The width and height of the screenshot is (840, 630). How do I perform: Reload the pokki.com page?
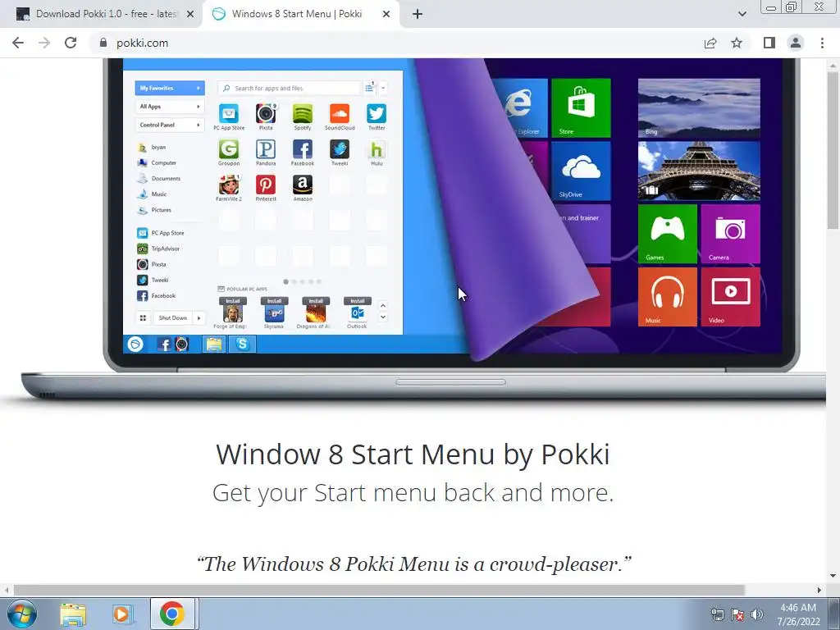click(x=71, y=43)
